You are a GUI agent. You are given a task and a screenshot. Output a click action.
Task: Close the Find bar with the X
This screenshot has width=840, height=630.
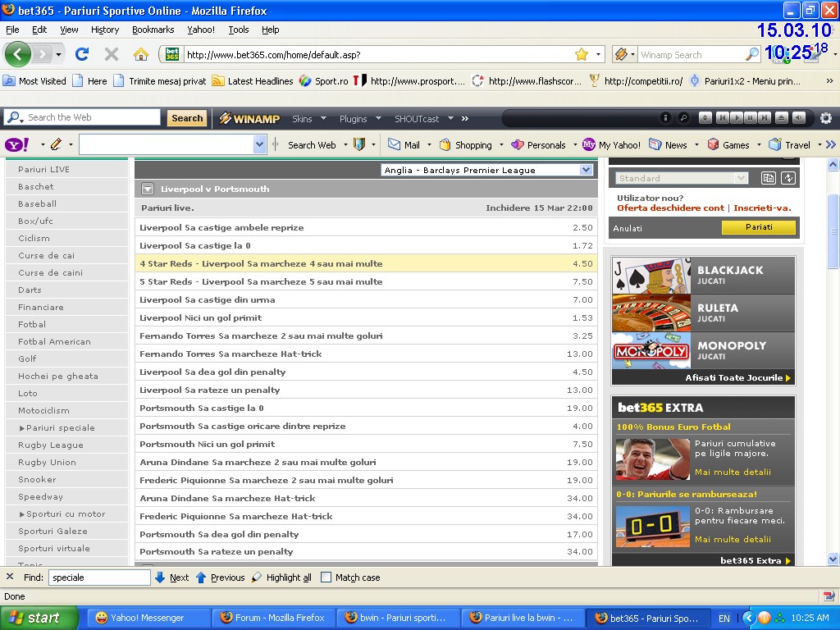point(10,577)
